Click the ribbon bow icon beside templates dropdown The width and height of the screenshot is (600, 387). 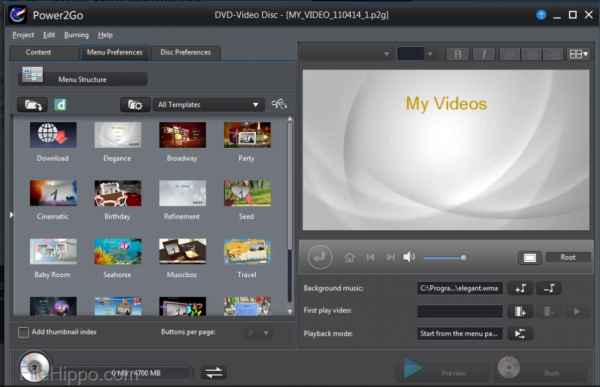(x=279, y=104)
